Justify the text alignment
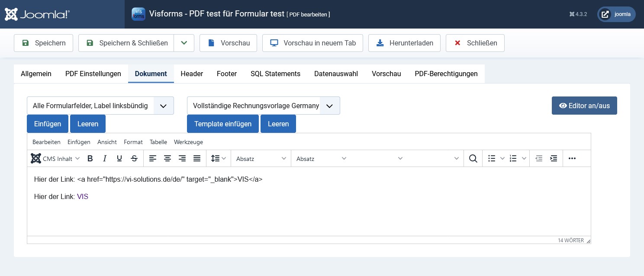This screenshot has height=276, width=644. [197, 159]
